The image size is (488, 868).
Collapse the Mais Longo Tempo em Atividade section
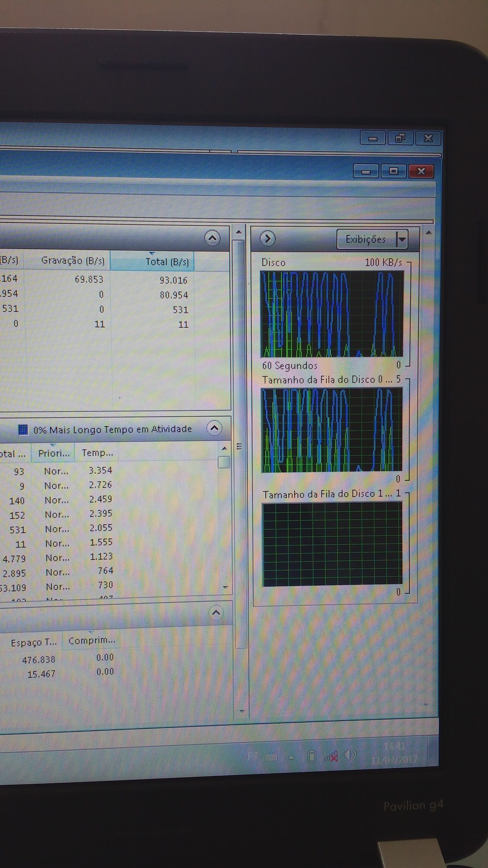(215, 428)
